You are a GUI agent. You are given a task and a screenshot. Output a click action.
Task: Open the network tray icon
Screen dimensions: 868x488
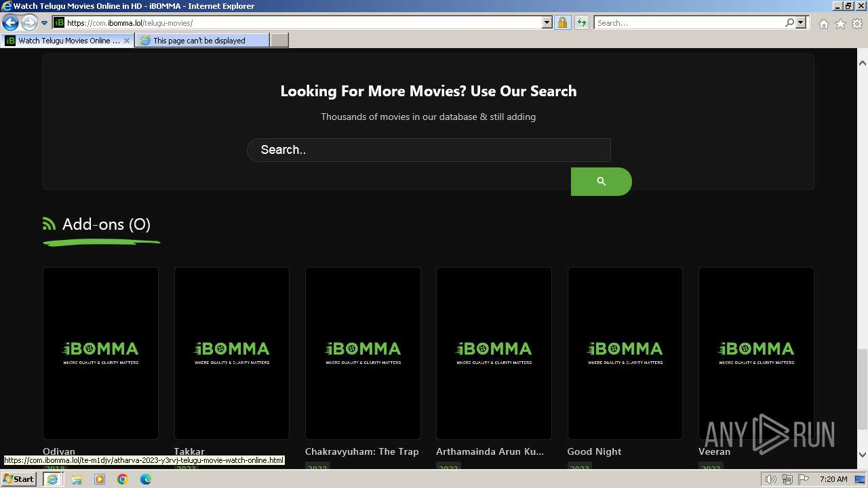[787, 480]
